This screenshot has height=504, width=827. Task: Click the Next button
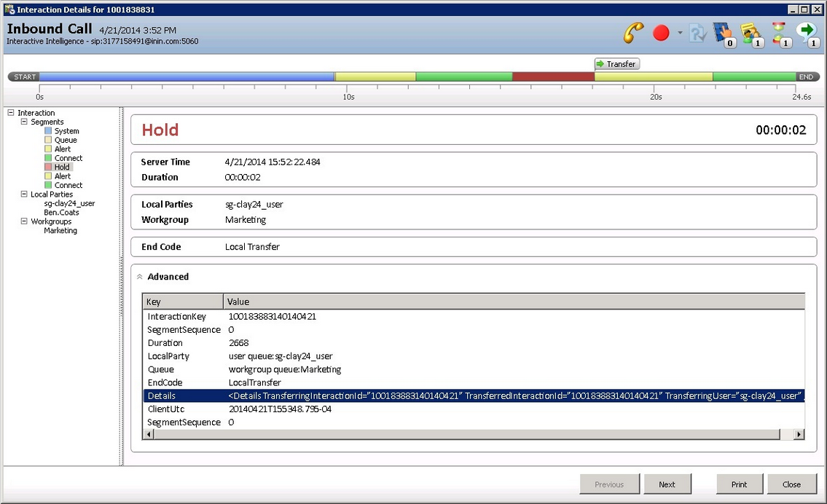(x=667, y=484)
